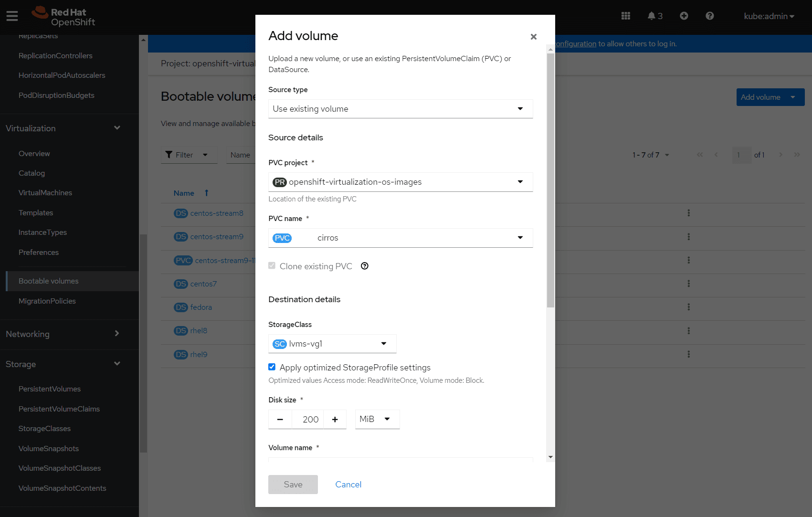
Task: Click the Save button
Action: coord(293,484)
